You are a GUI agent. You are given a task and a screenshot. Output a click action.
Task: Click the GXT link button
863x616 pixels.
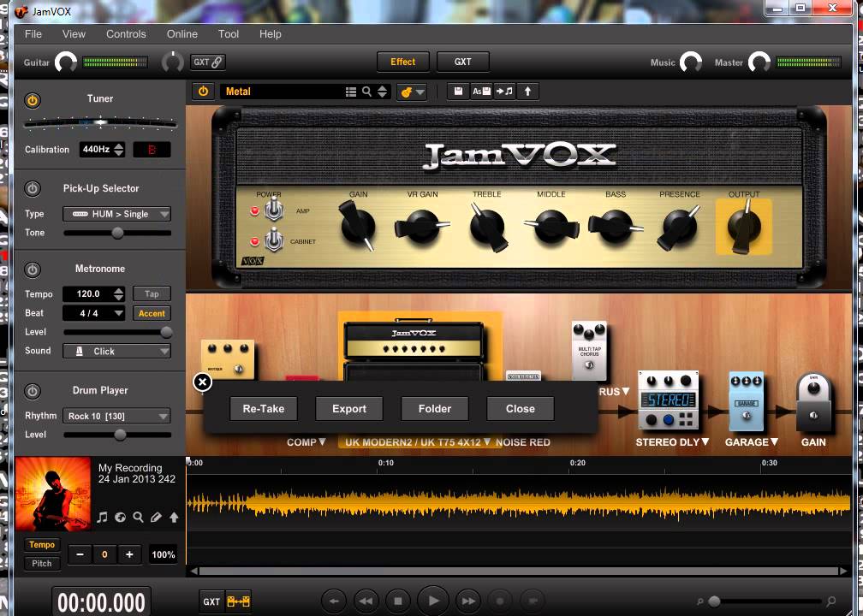[208, 62]
